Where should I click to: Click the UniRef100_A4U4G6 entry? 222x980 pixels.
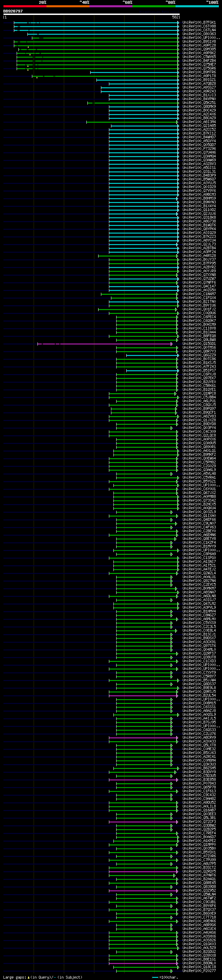(199, 932)
